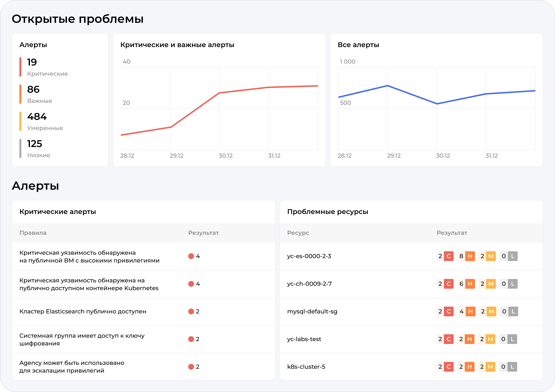The width and height of the screenshot is (555, 392).
Task: Click 29.12 label on all alerts chart
Action: tap(394, 156)
